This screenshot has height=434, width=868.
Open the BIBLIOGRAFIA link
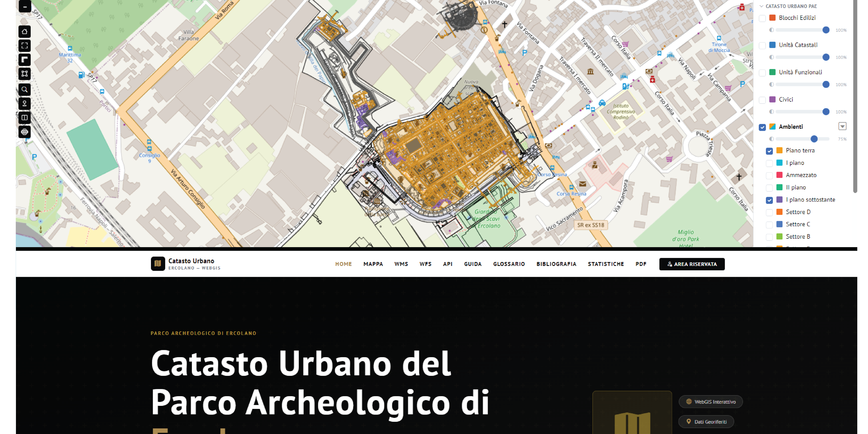coord(556,264)
